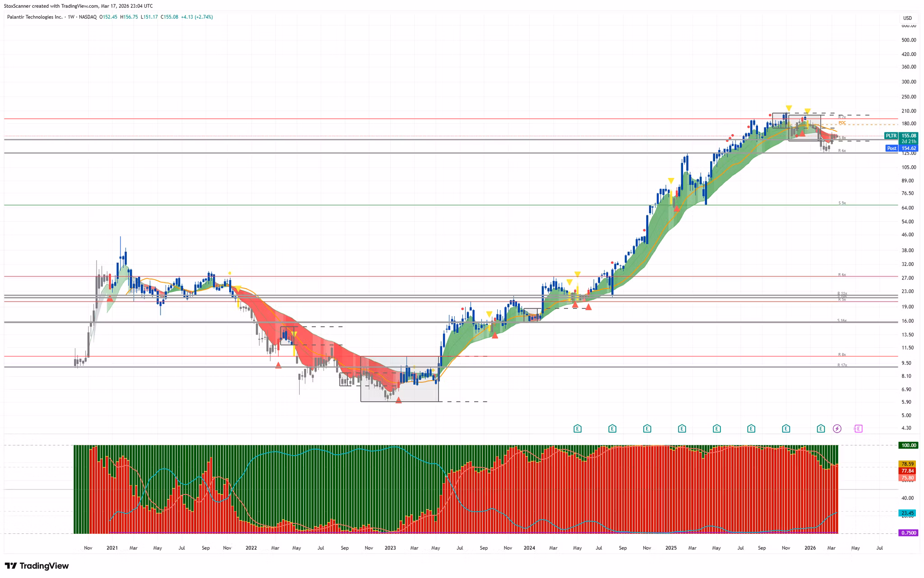
Task: Click the rightmost teal earnings E icon
Action: point(821,429)
